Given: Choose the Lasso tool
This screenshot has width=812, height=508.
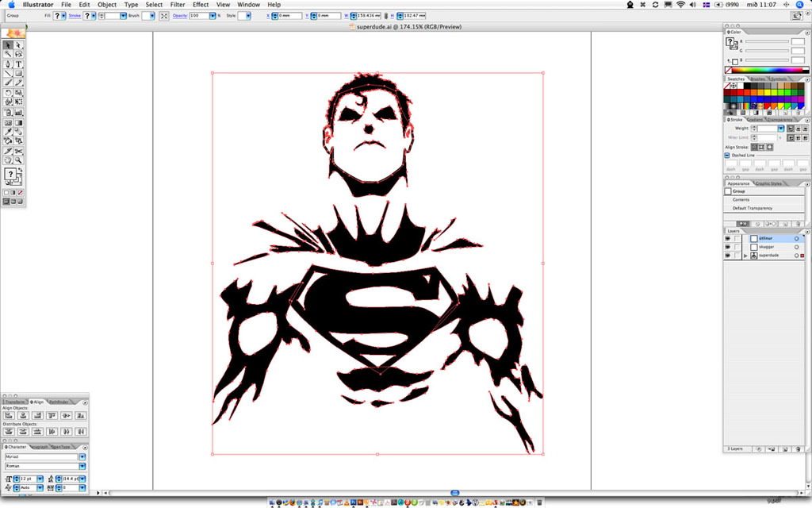Looking at the screenshot, I should pyautogui.click(x=19, y=55).
